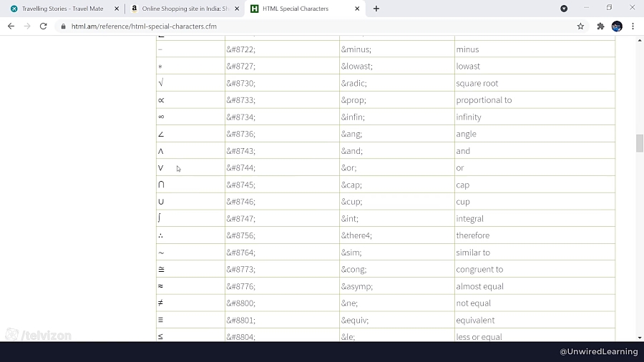Click the browser back arrow
The image size is (644, 362).
coord(11,26)
